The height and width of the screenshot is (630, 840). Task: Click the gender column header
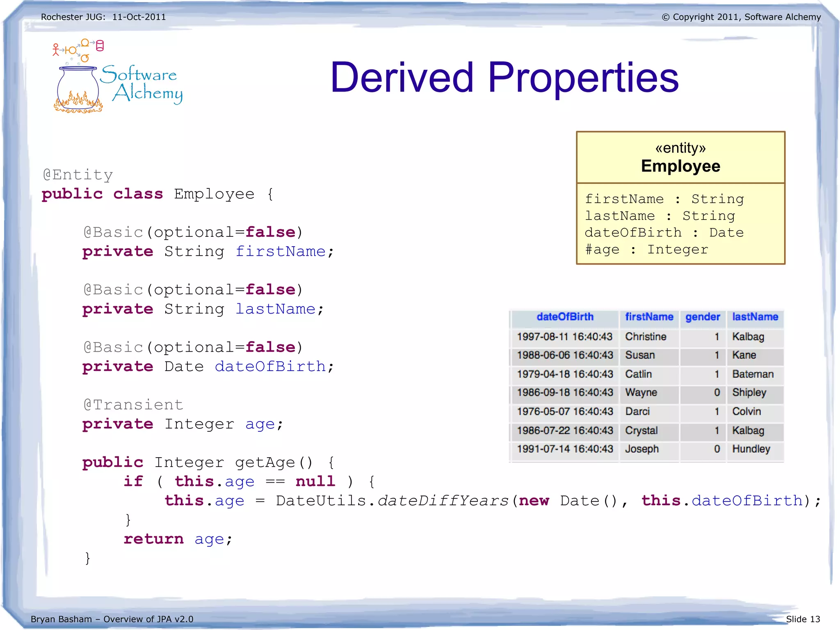702,317
